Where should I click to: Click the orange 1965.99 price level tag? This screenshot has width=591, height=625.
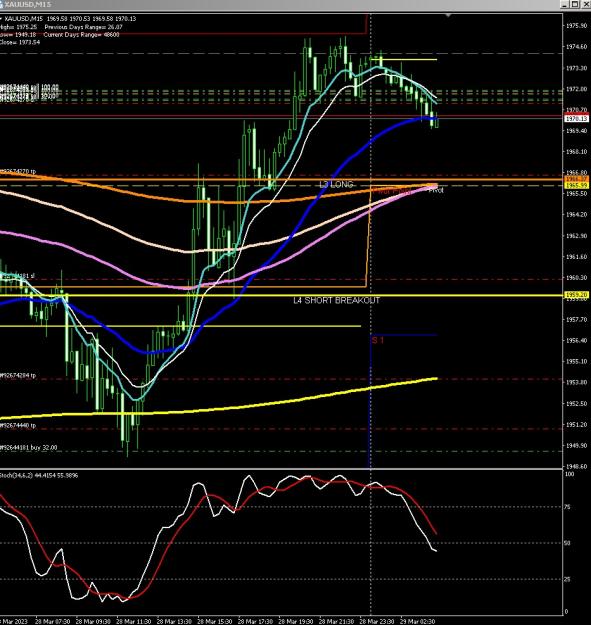click(576, 185)
